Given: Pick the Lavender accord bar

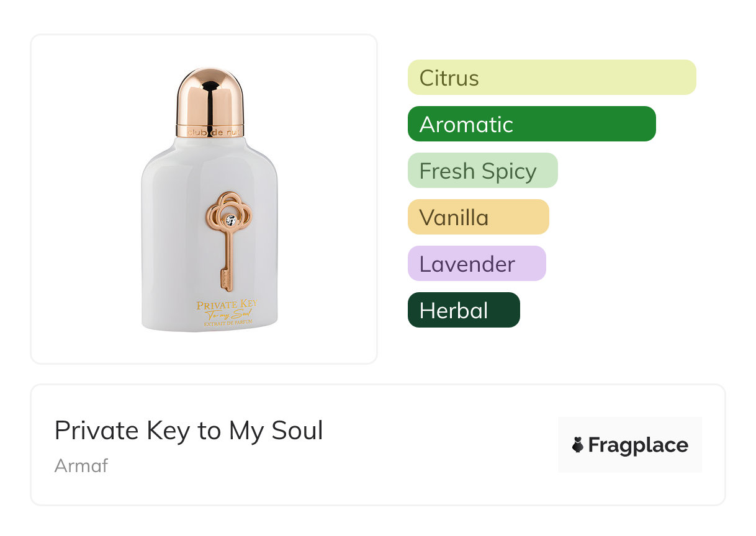Looking at the screenshot, I should click(476, 264).
